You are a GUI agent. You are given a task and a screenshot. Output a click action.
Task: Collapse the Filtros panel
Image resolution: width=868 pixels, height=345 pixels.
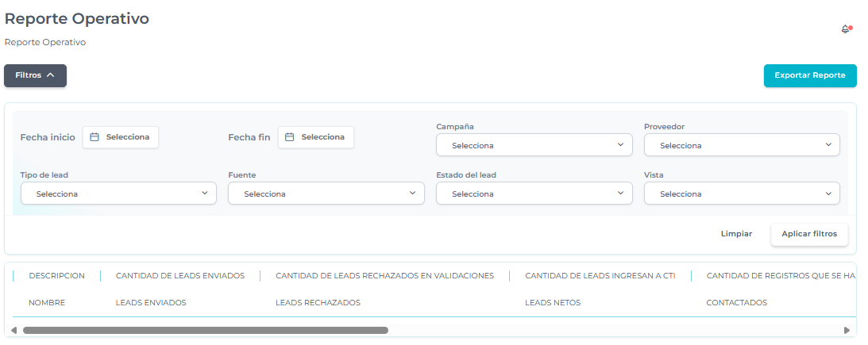click(x=36, y=75)
